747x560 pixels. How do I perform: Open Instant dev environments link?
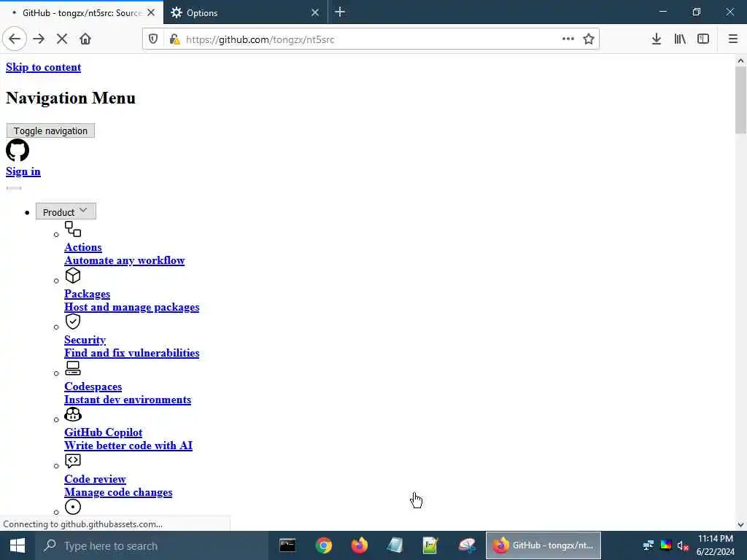(128, 400)
